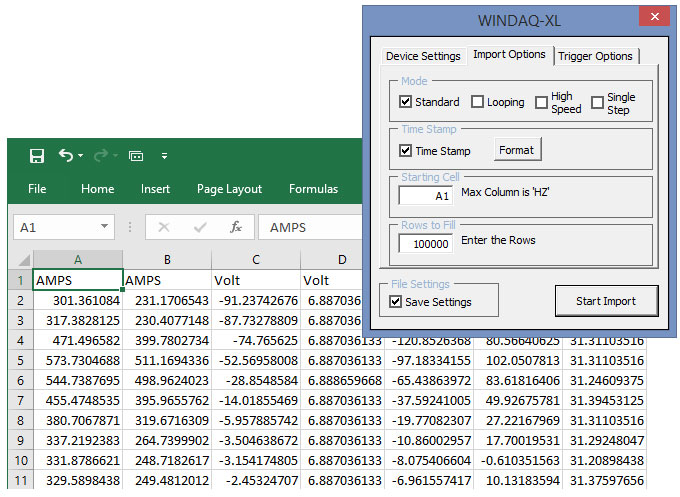Viewport: 680px width, 497px height.
Task: Click the Save icon in Excel toolbar
Action: (x=37, y=156)
